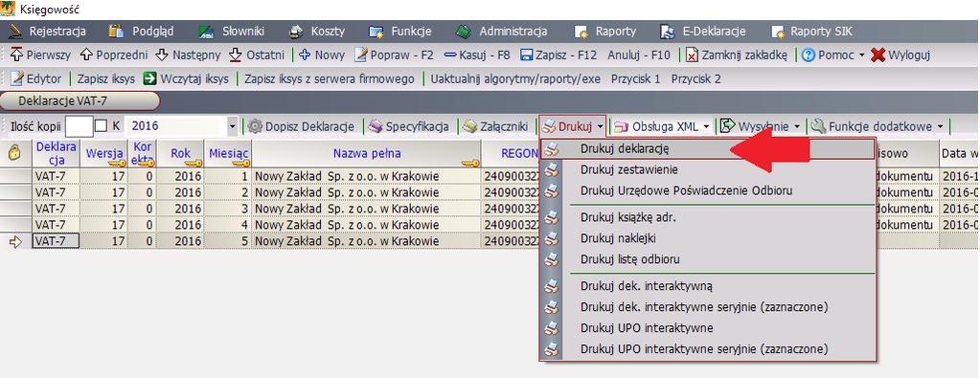Open the Słowniki menu
Screen dimensions: 980x378
tap(232, 31)
